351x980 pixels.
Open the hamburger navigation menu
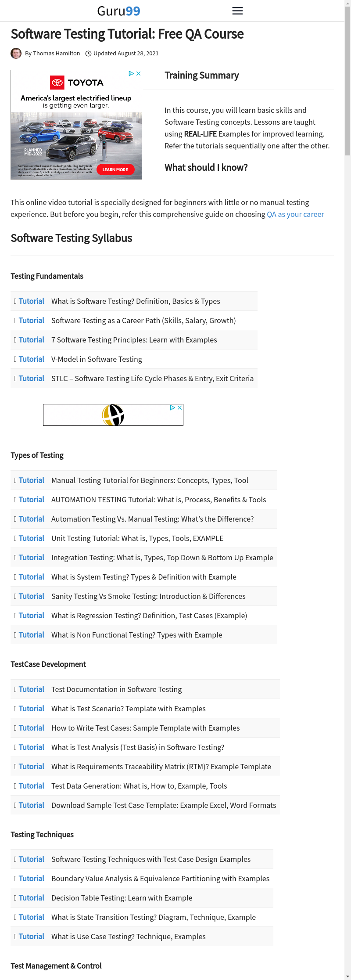coord(237,11)
